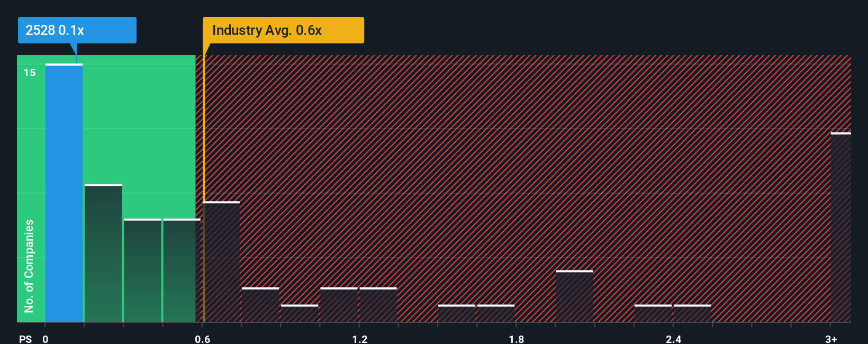Click the 'PS' axis label

[25, 339]
